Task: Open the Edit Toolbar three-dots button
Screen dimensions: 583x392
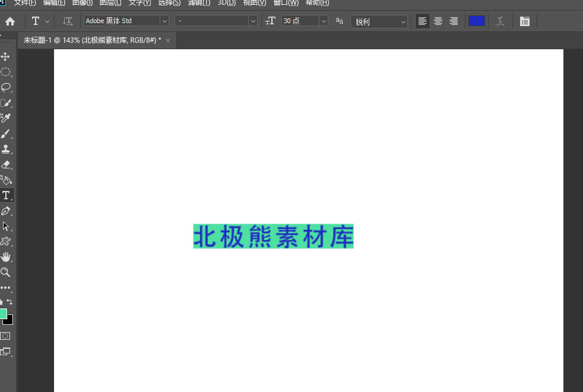Action: [x=5, y=288]
